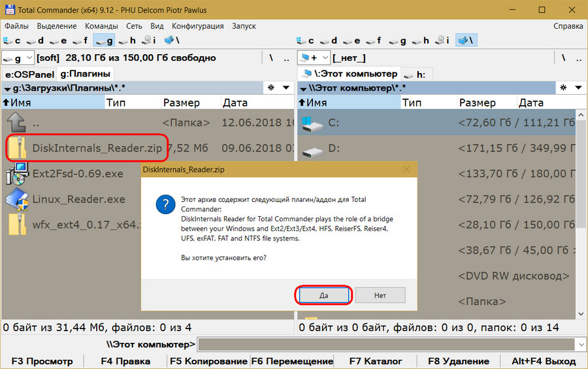The width and height of the screenshot is (588, 369).
Task: Click the Linux_Reader.exe file icon
Action: coord(17,199)
